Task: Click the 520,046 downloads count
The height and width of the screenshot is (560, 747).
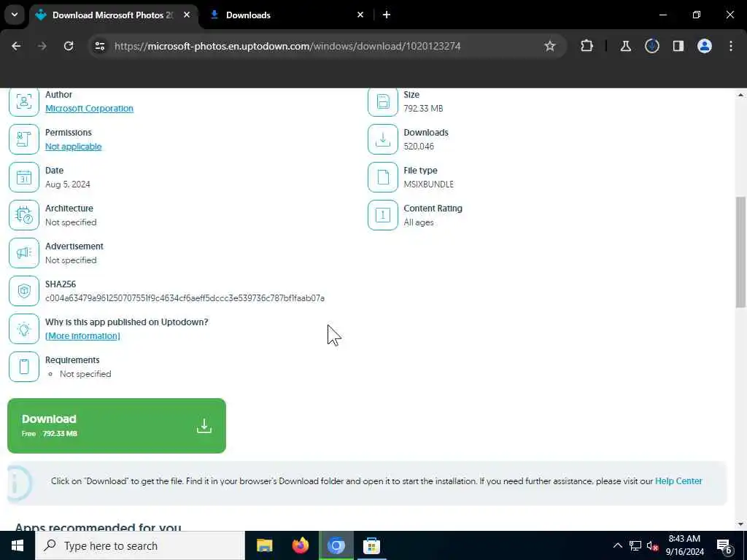Action: (419, 146)
